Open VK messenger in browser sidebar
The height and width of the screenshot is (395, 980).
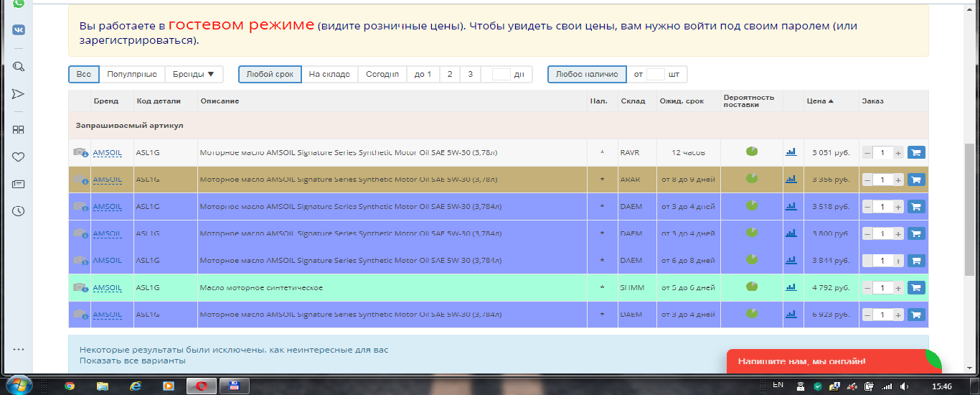tap(19, 29)
